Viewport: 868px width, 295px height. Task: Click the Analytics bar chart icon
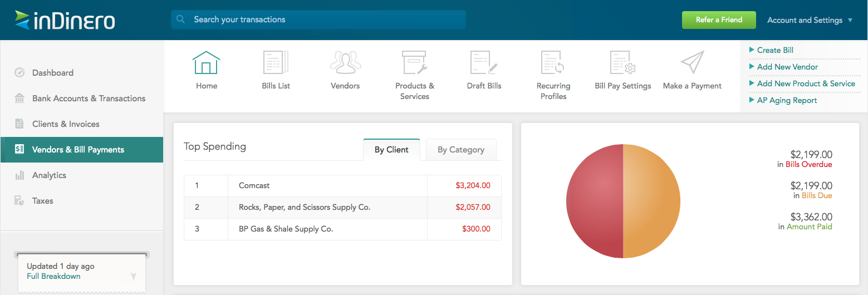(x=19, y=175)
